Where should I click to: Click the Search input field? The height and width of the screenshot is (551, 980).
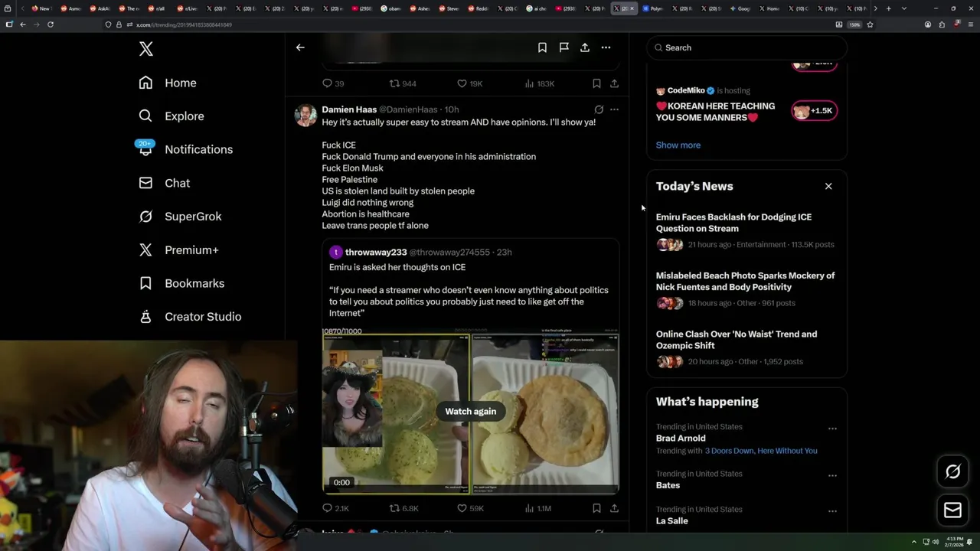click(746, 47)
